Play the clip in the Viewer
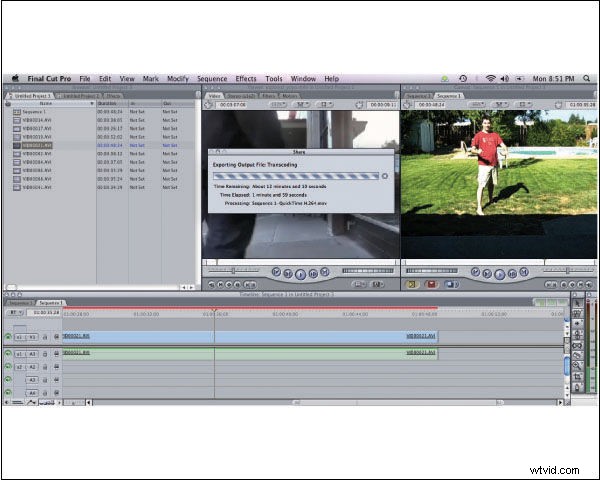Screen dimensions: 600x480 coord(300,274)
